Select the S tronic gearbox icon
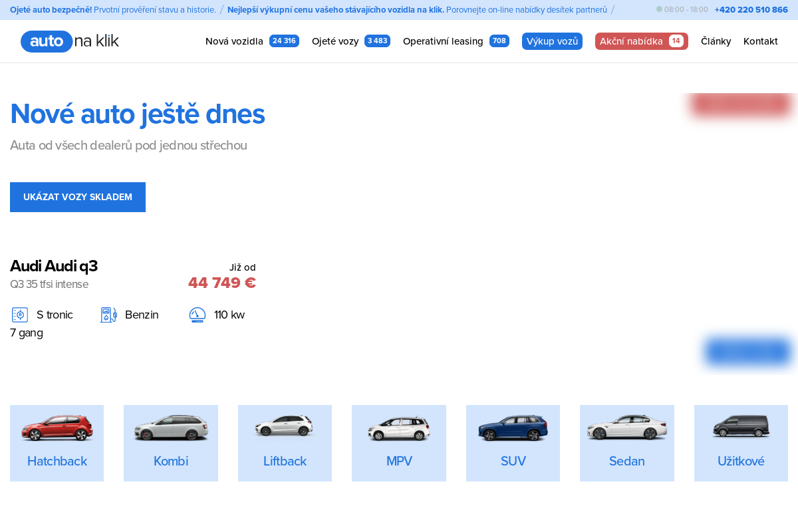The width and height of the screenshot is (798, 532). pos(19,315)
